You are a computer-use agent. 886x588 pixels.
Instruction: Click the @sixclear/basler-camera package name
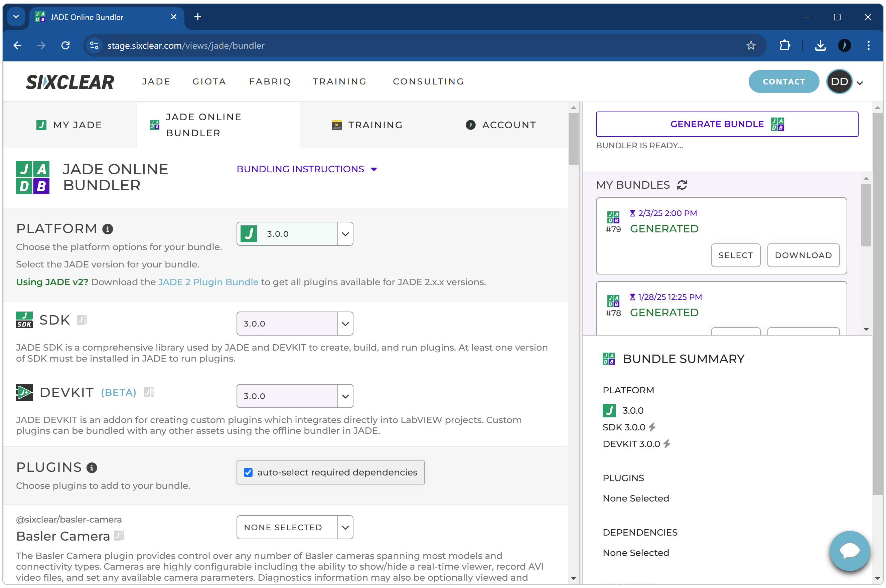pos(69,519)
